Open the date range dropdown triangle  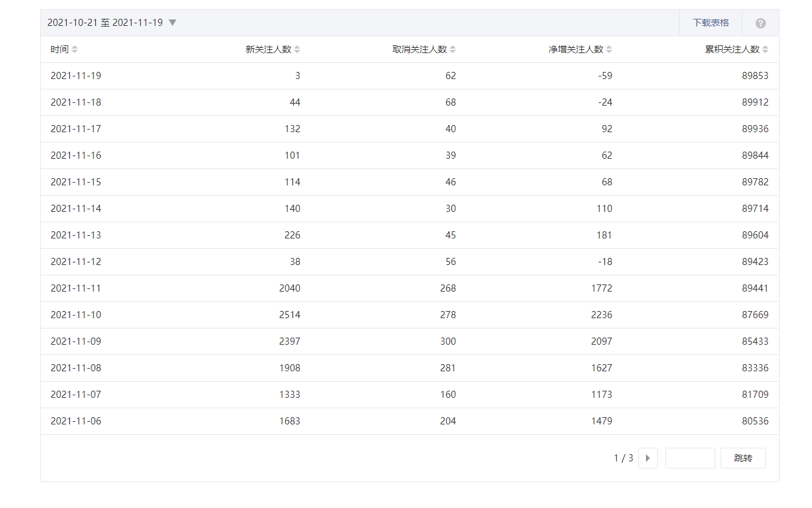click(173, 23)
